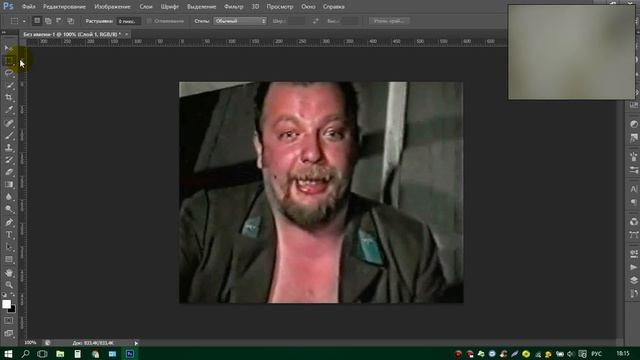Click the Шир. width input field
The width and height of the screenshot is (640, 360).
click(x=296, y=21)
